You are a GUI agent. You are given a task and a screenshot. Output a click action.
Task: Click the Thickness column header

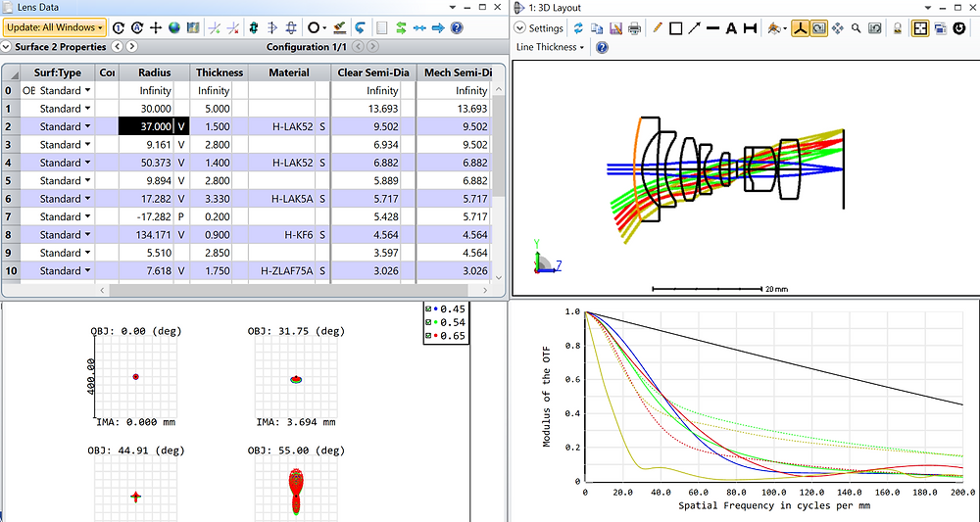220,72
